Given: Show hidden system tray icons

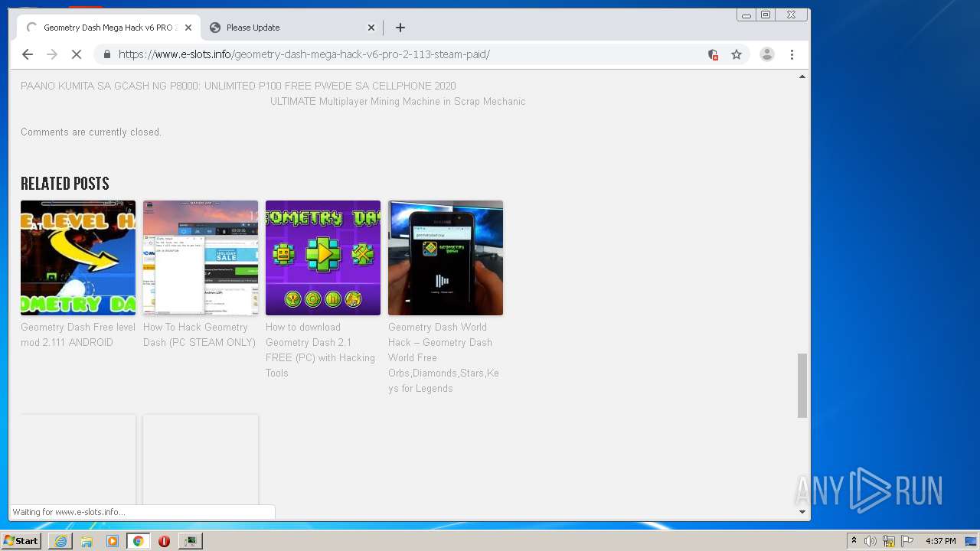Looking at the screenshot, I should click(854, 541).
